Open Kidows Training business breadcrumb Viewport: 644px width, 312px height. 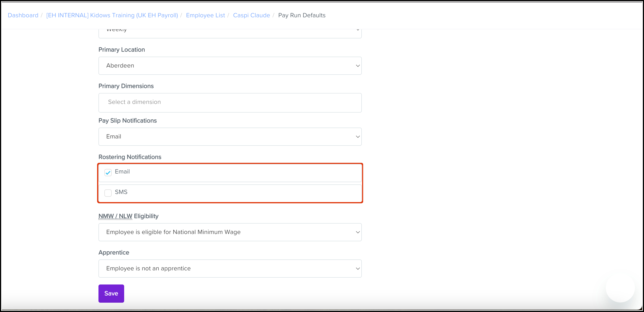[112, 15]
